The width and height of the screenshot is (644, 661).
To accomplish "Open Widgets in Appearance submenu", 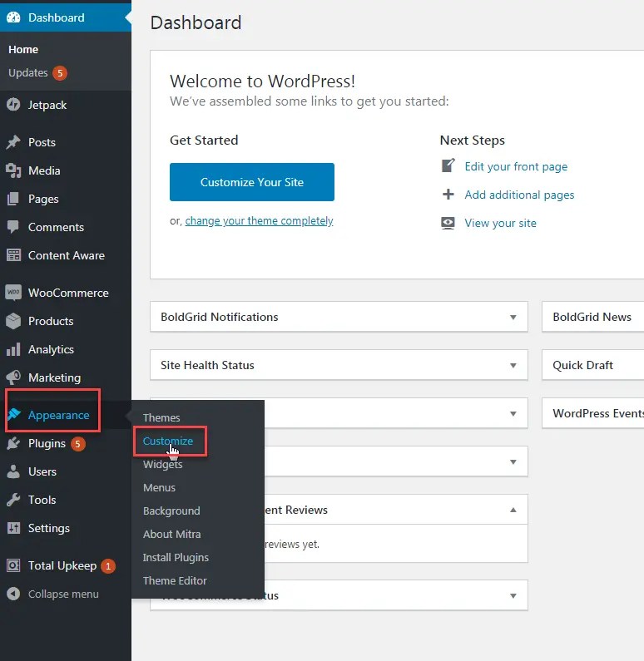I will [x=162, y=464].
